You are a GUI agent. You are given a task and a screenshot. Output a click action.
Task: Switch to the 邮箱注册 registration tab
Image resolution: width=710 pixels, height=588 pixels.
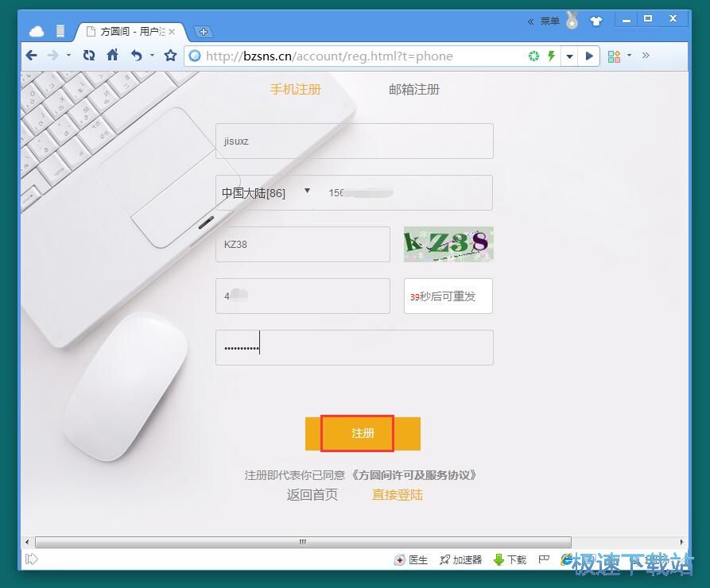(x=413, y=89)
